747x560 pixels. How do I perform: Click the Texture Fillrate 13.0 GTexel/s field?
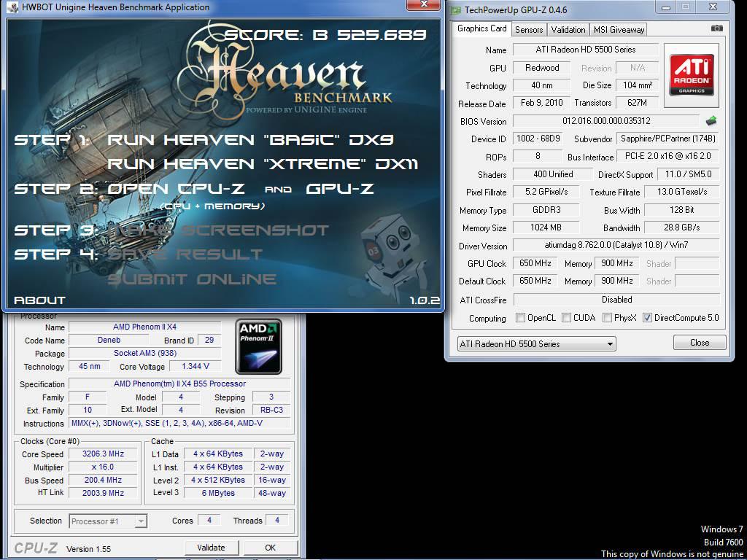pyautogui.click(x=682, y=192)
